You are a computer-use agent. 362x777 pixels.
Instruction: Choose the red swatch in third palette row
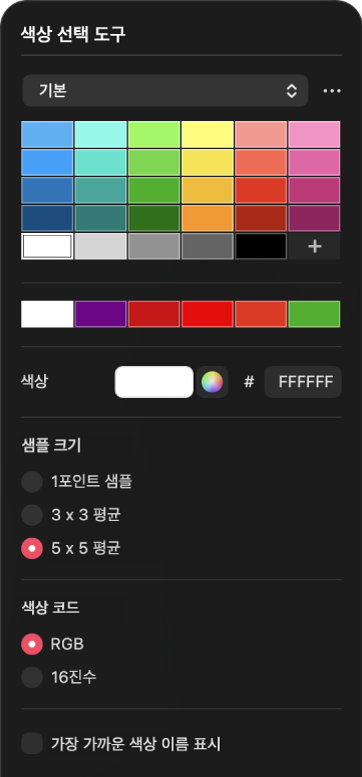[x=261, y=190]
